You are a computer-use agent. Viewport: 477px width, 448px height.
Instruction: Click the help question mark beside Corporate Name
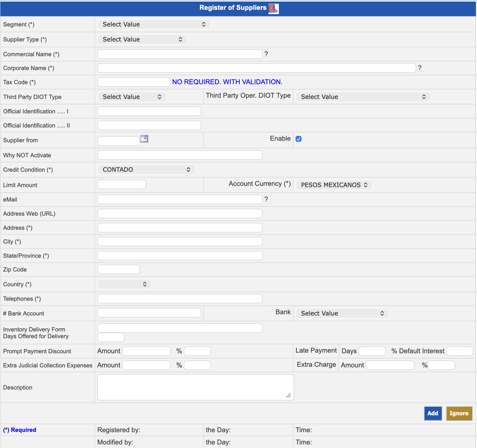420,68
